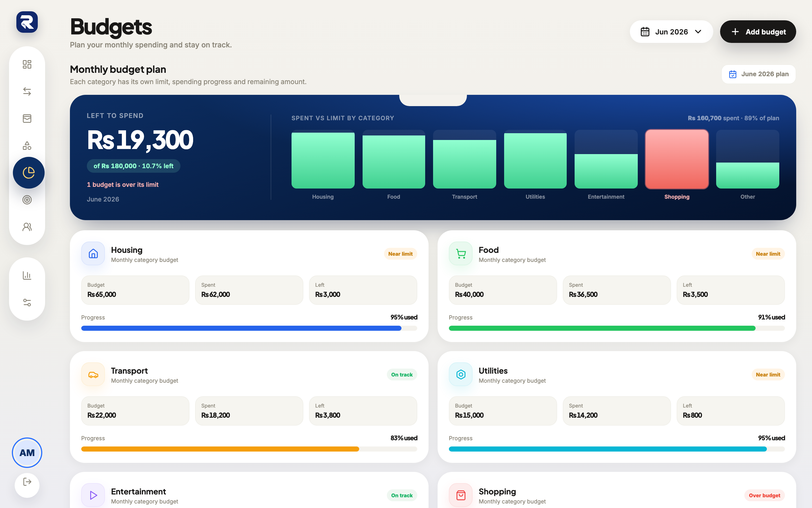812x508 pixels.
Task: Click the calendar icon beside Jun 2026
Action: [x=645, y=32]
